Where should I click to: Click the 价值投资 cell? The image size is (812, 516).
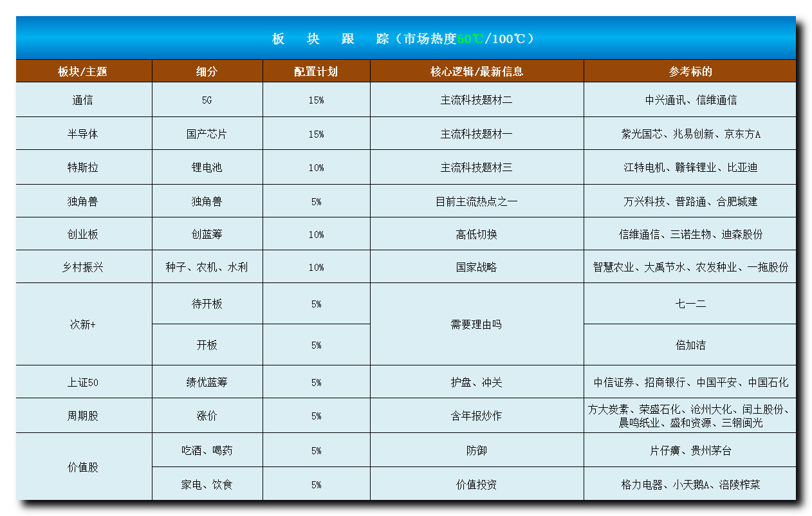[x=477, y=484]
